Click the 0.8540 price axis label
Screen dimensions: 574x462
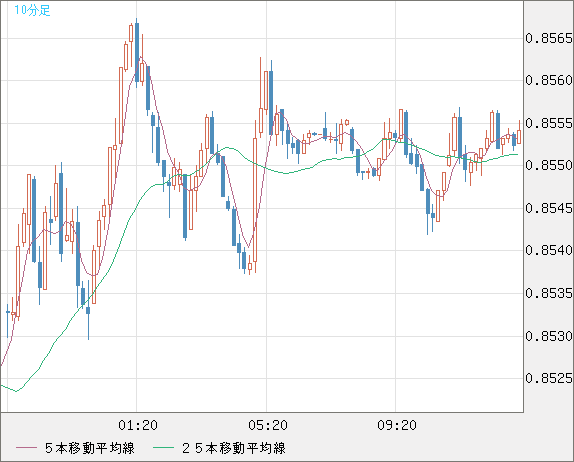[x=549, y=250]
